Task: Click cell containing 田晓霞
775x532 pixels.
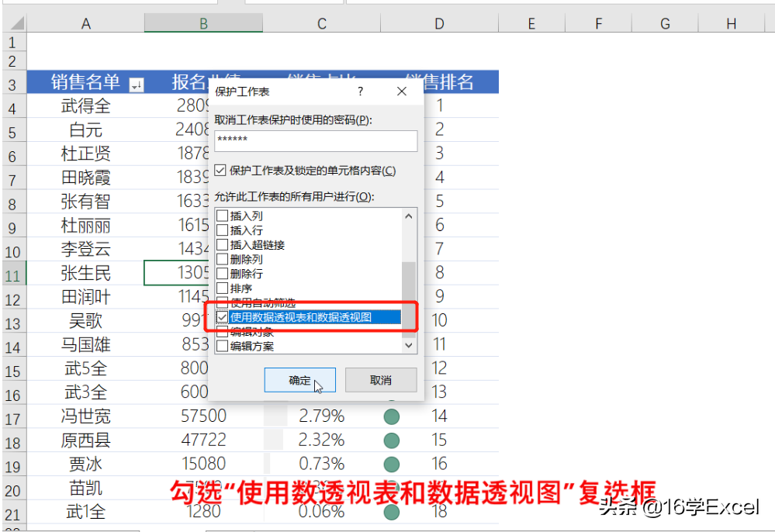Action: point(85,178)
